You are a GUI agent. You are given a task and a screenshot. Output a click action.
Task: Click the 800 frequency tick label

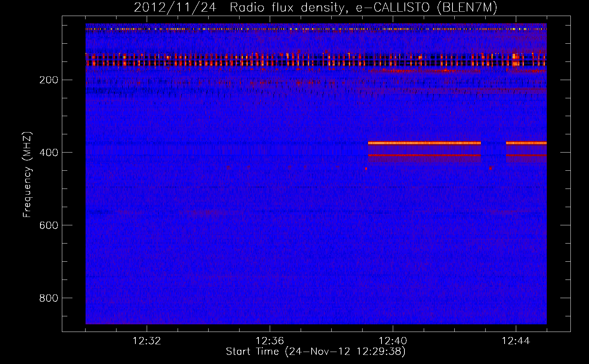49,298
